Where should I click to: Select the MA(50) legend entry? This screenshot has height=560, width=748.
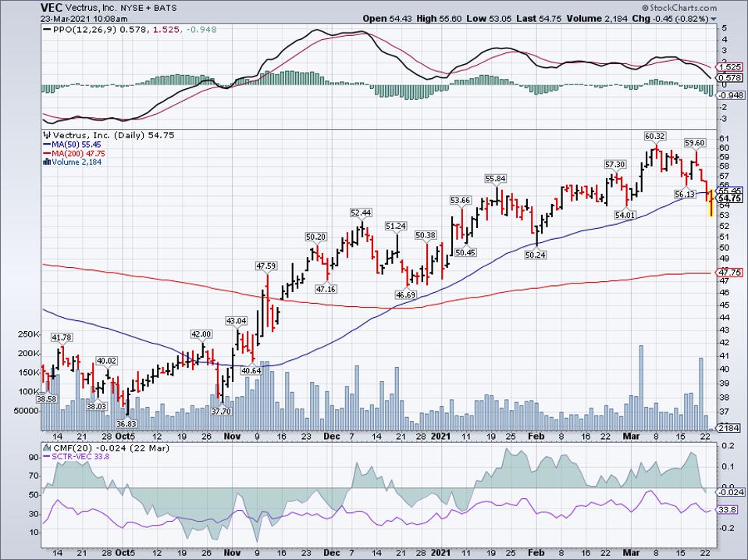click(72, 144)
